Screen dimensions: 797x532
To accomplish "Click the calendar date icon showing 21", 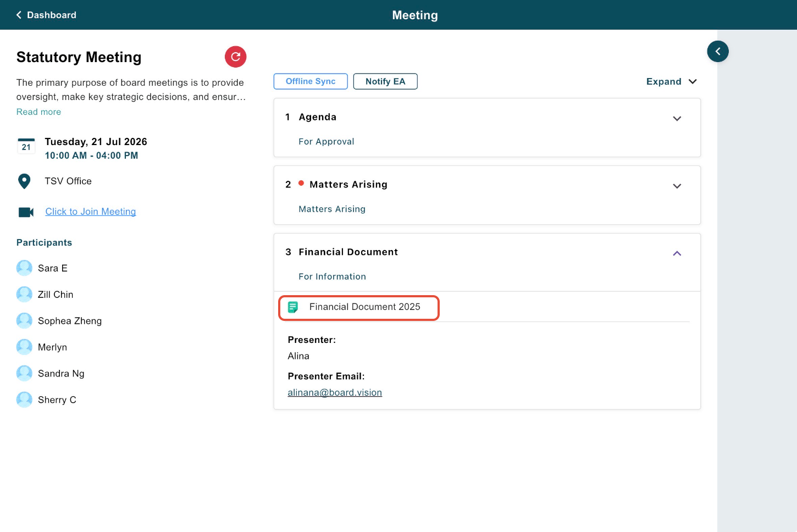I will (x=26, y=146).
